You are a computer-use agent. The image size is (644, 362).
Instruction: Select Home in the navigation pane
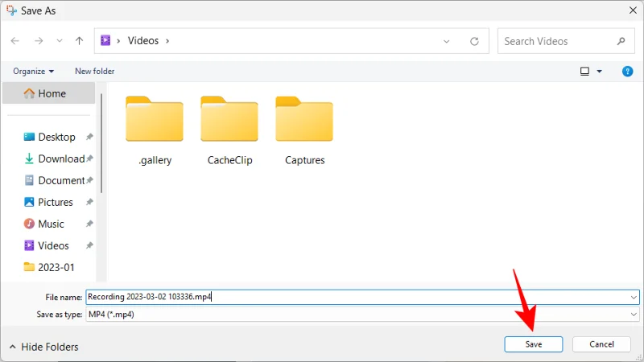click(49, 93)
